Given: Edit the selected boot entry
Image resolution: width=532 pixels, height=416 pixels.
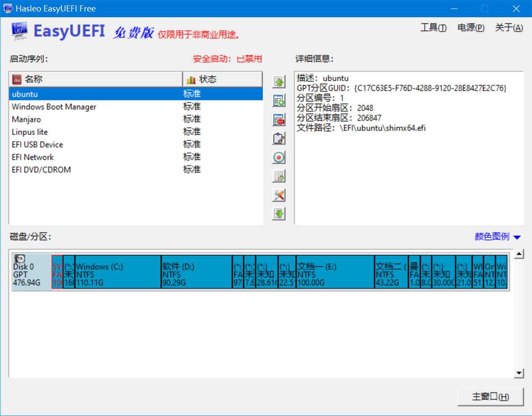Looking at the screenshot, I should [279, 139].
